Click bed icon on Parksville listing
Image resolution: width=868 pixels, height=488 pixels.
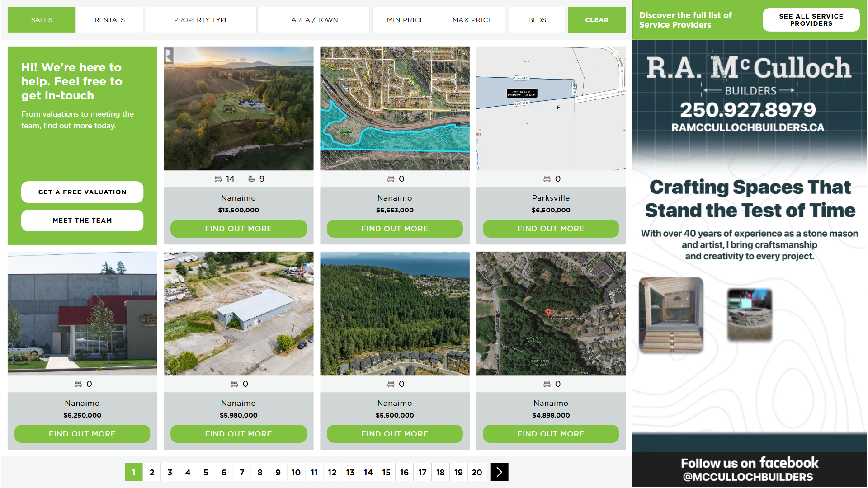click(547, 179)
